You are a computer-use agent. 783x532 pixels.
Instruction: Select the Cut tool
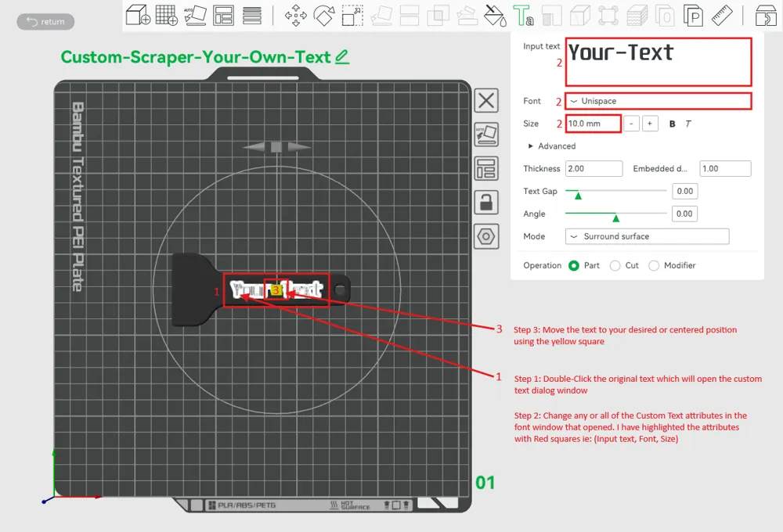pyautogui.click(x=410, y=15)
